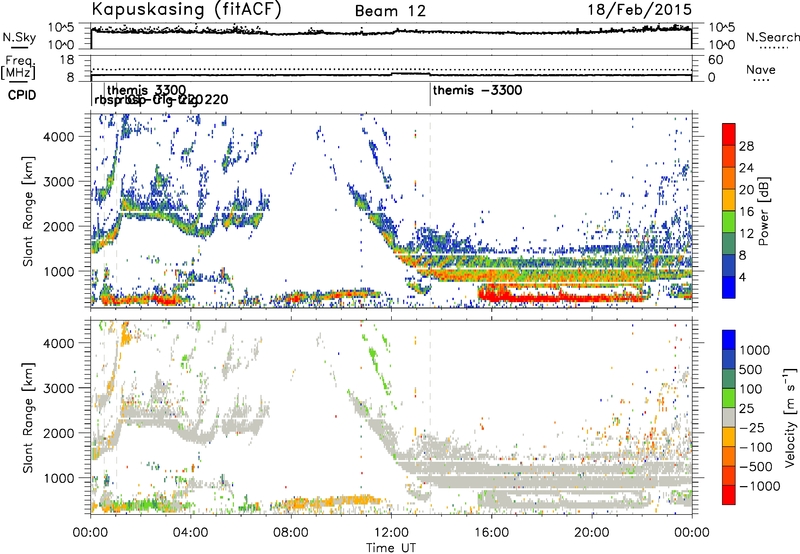Click the '1000' range tick of the velocity panel
Viewport: 800px width, 554px height.
click(x=58, y=478)
